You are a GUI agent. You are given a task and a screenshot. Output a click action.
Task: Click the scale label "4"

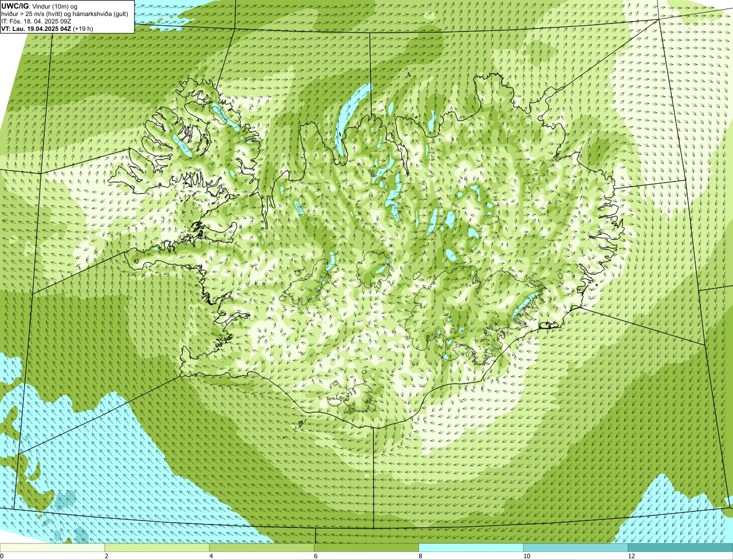coord(211,556)
